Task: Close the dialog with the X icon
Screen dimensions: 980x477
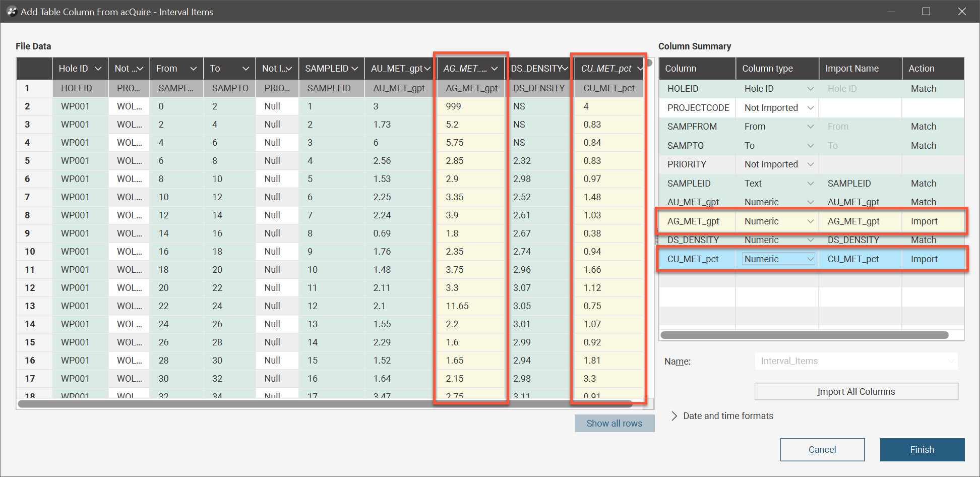Action: tap(962, 11)
